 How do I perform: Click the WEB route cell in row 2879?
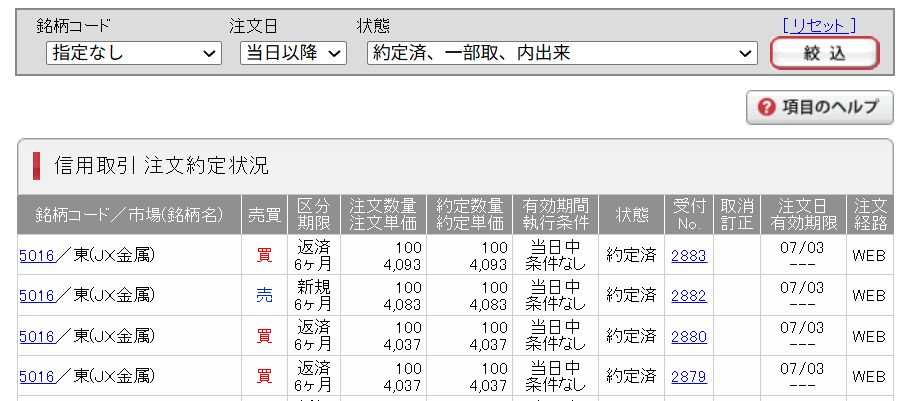coord(869,377)
